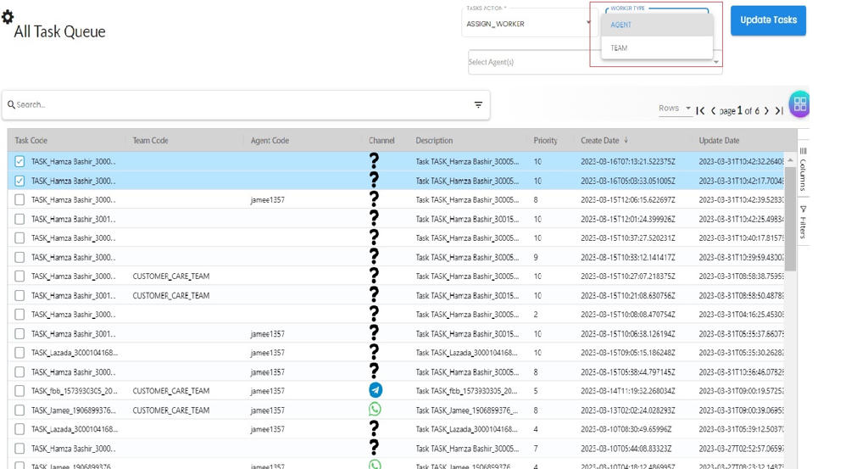Go to the next page
Image resolution: width=868 pixels, height=469 pixels.
(766, 111)
